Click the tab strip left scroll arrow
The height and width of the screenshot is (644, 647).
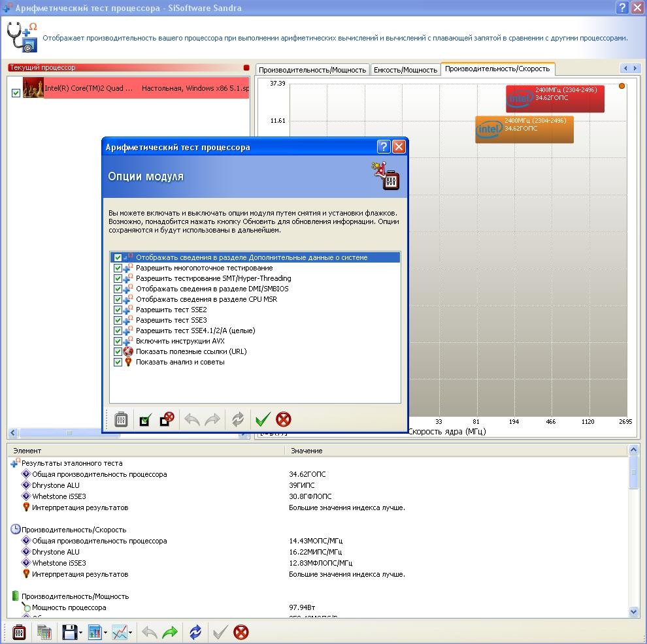[625, 69]
